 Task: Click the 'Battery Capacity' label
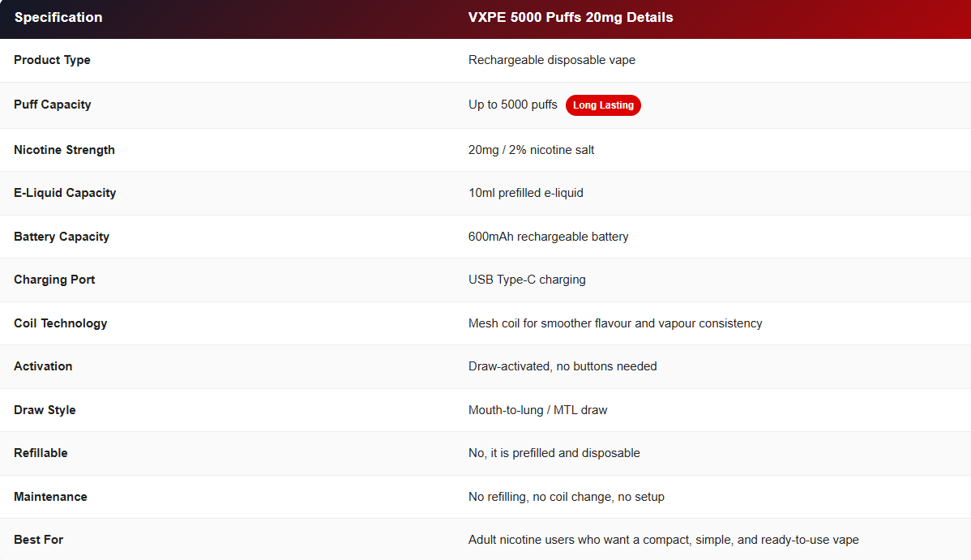[x=62, y=237]
